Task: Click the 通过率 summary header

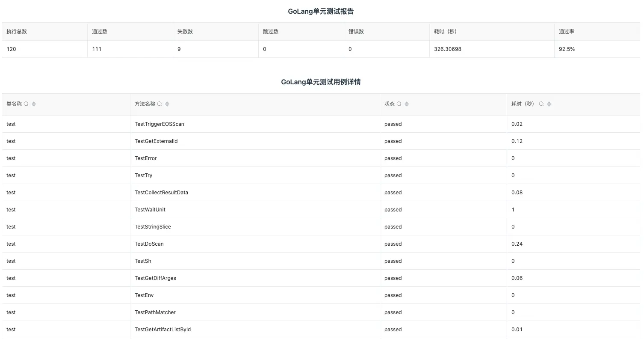Action: point(567,32)
